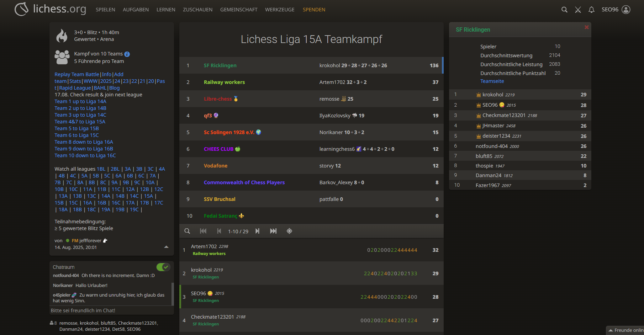The width and height of the screenshot is (644, 335).
Task: Open the SEO96 user profile menu
Action: 616,10
